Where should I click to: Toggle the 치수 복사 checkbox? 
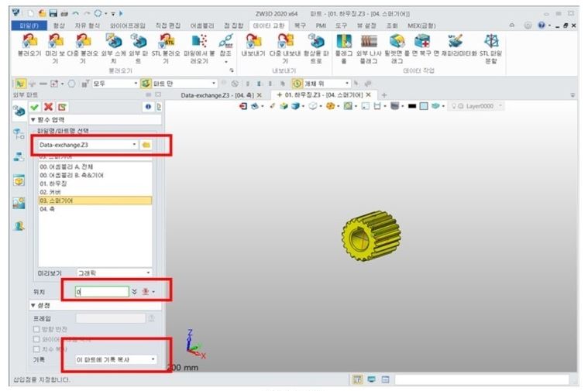[36, 349]
